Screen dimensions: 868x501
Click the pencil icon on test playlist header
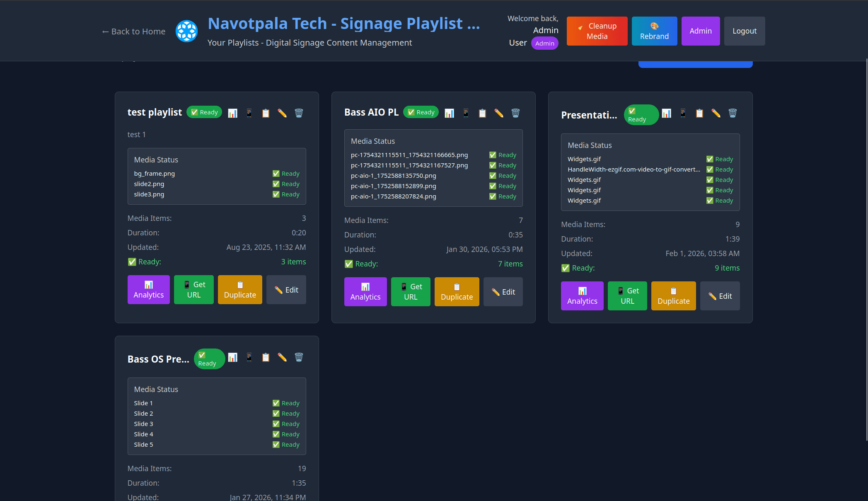(282, 113)
